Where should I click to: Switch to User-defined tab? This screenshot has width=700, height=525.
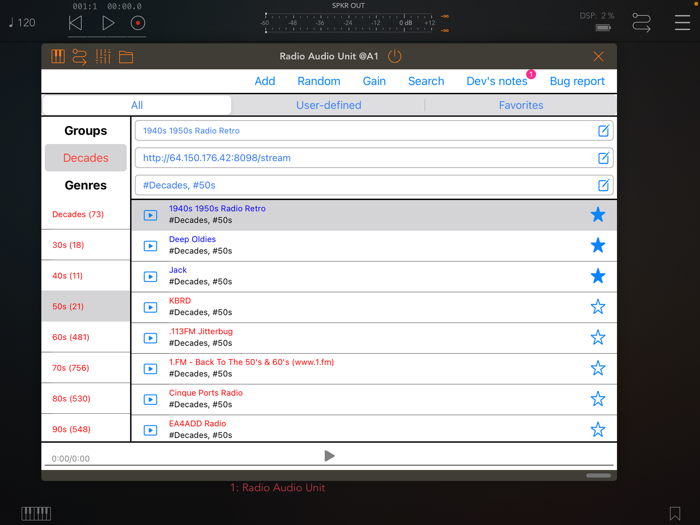(x=329, y=105)
